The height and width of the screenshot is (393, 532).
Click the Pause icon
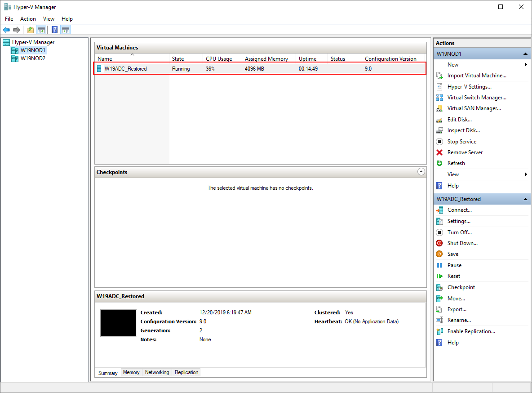point(439,265)
